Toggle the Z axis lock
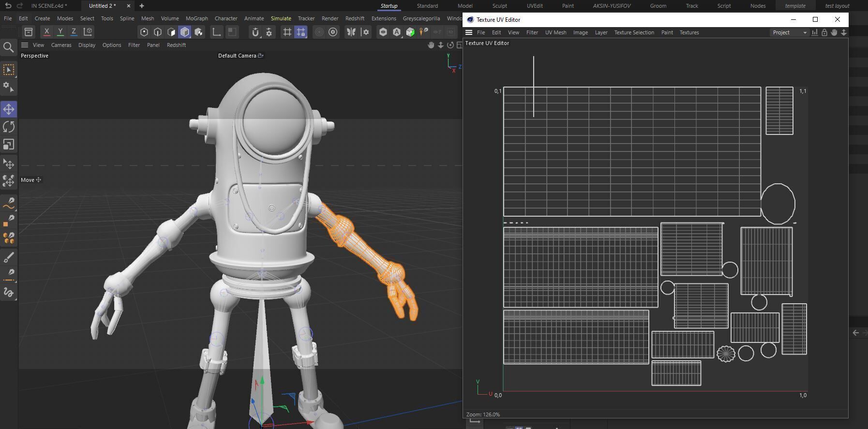This screenshot has width=868, height=429. [74, 32]
